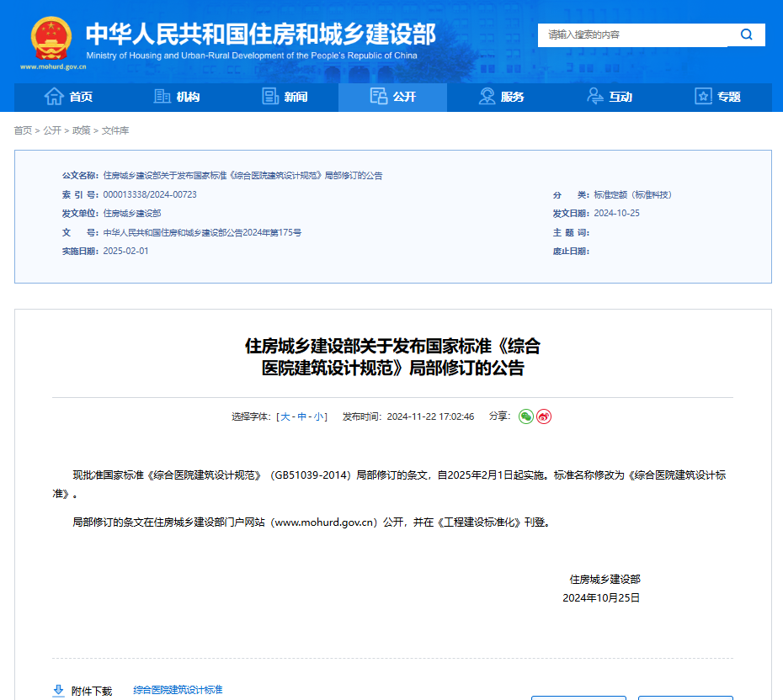Share the article via Weibo icon
This screenshot has height=700, width=783.
(x=544, y=416)
